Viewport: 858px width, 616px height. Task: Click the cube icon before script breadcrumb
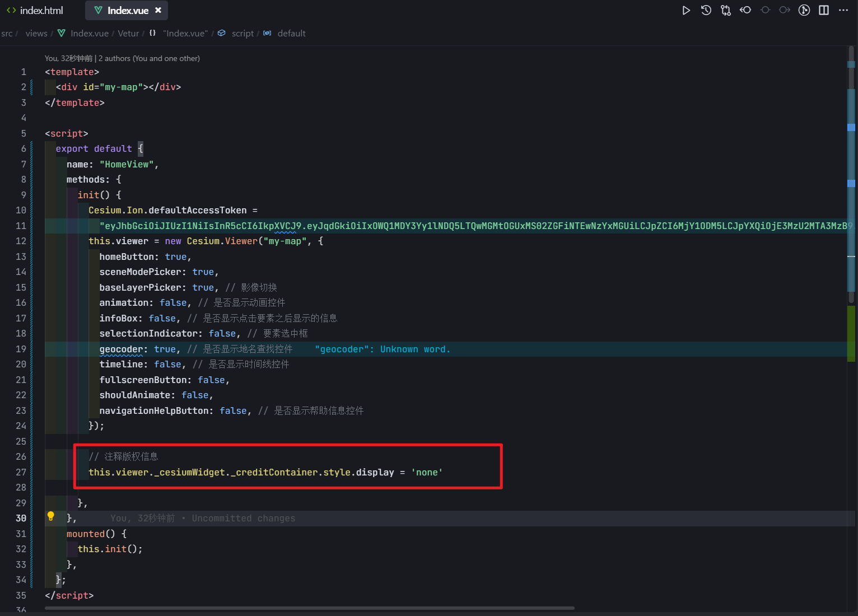pyautogui.click(x=222, y=33)
